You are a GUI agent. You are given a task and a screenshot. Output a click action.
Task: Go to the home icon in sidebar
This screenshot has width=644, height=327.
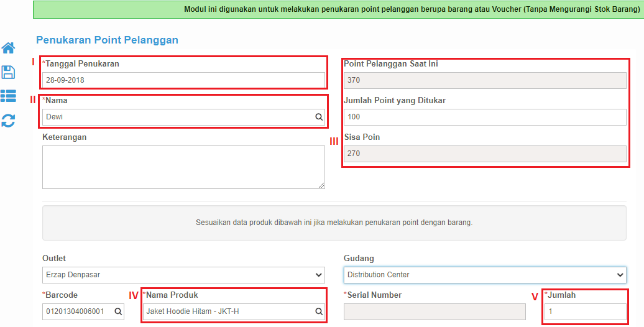pyautogui.click(x=8, y=48)
